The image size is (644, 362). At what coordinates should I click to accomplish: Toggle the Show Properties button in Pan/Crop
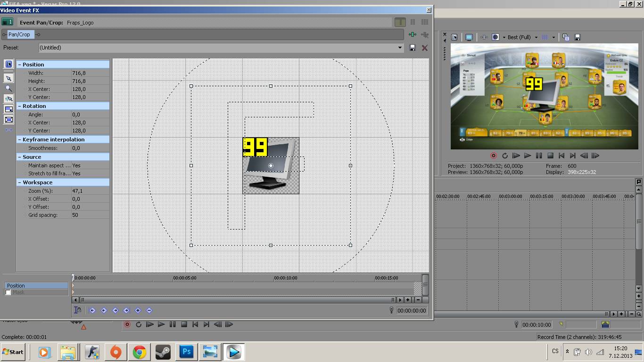coord(8,64)
